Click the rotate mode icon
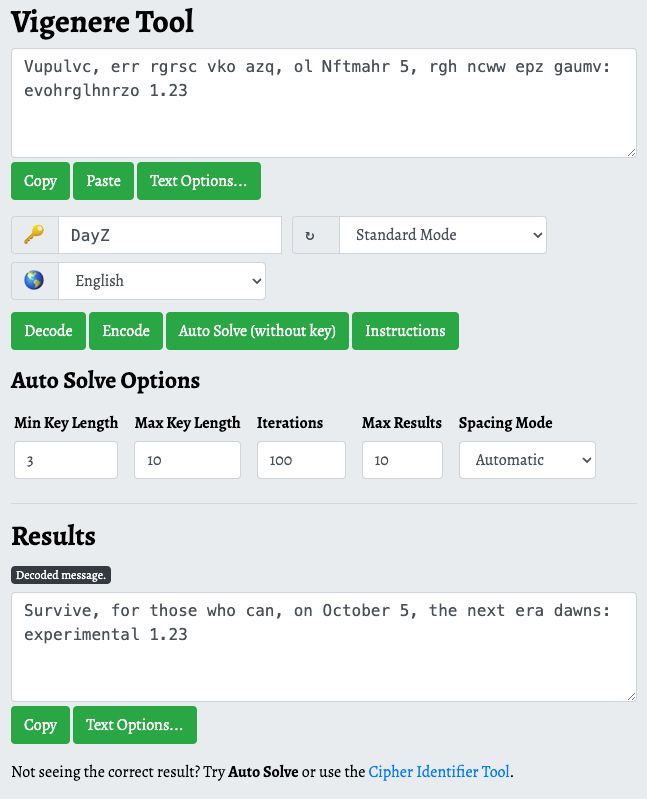647x799 pixels. click(x=310, y=235)
